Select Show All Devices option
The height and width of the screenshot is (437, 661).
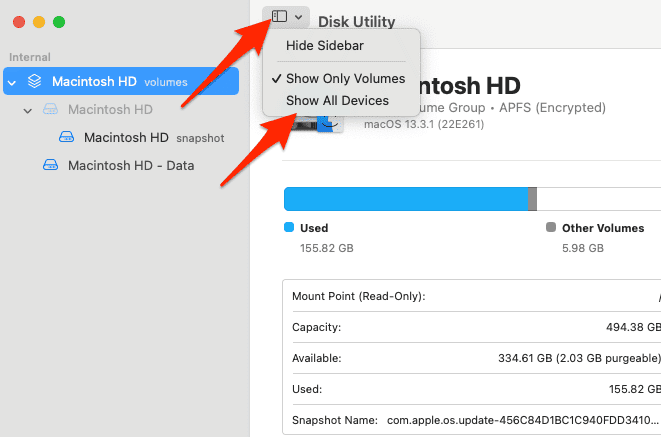[337, 101]
